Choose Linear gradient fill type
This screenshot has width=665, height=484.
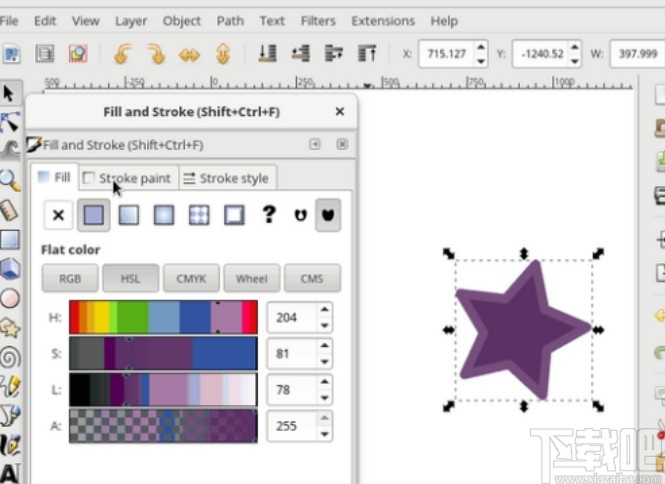tap(129, 215)
